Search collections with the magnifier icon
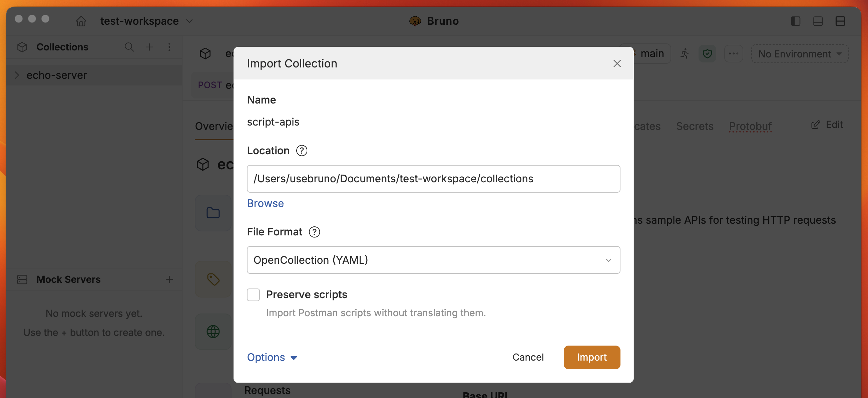Viewport: 868px width, 398px height. tap(129, 47)
